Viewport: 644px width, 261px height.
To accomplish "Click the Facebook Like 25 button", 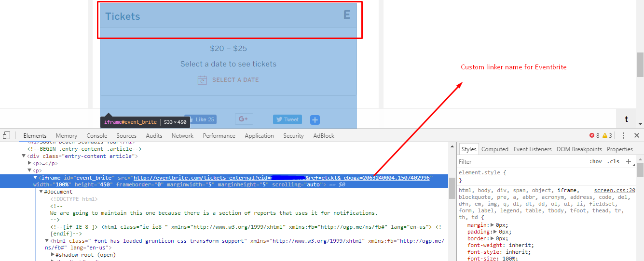I will 200,119.
